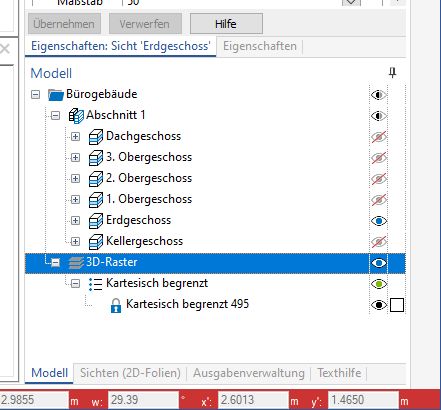This screenshot has height=410, width=441.
Task: Select the Abschnitt 1 building icon
Action: pyautogui.click(x=76, y=116)
